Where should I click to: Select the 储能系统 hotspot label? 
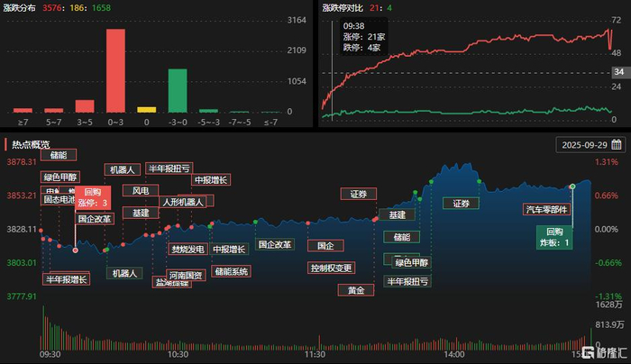232,271
